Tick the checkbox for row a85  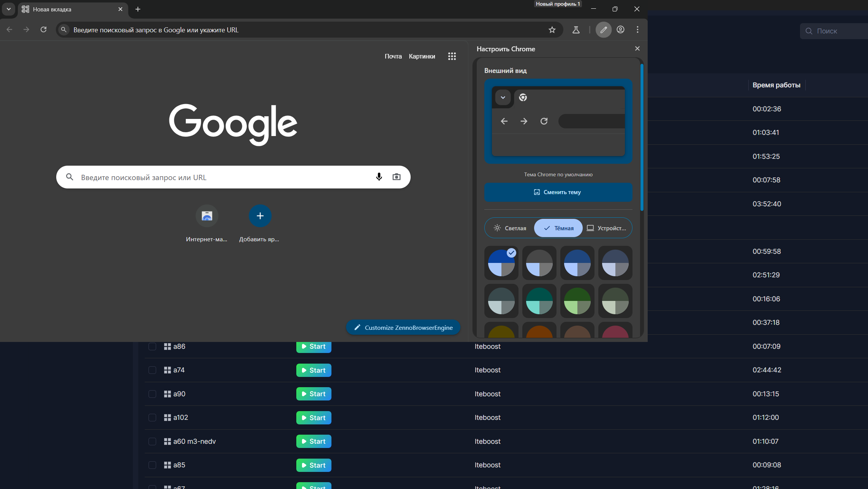coord(152,465)
